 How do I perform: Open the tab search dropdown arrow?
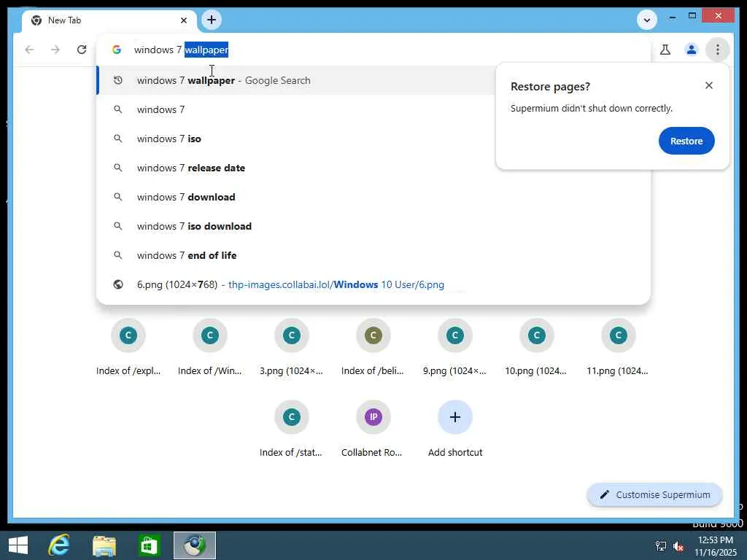[647, 20]
